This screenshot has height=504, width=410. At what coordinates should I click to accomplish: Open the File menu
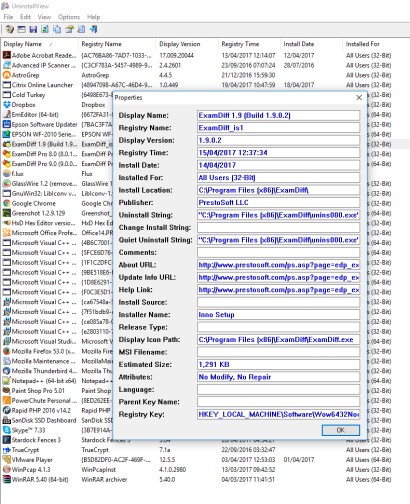(x=8, y=17)
